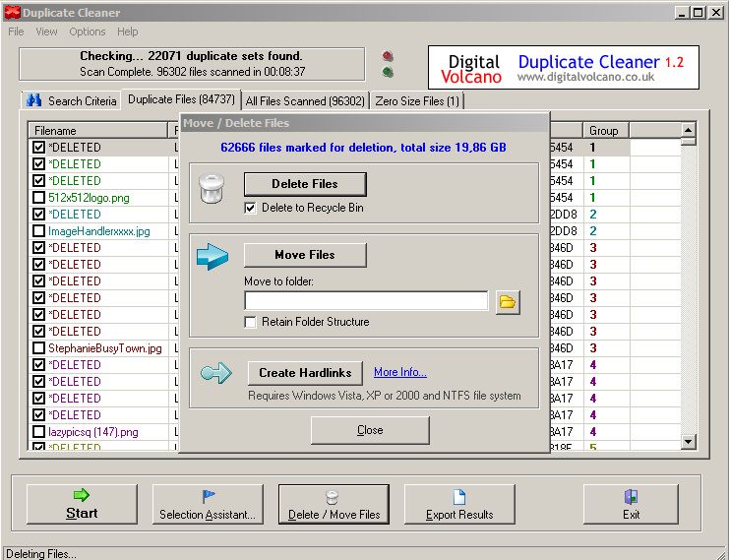Open the Options menu

[x=88, y=31]
